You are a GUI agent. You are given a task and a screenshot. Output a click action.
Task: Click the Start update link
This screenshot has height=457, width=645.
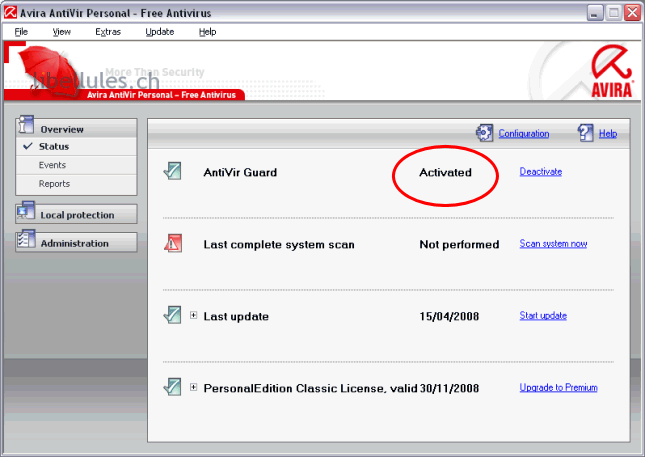[543, 315]
